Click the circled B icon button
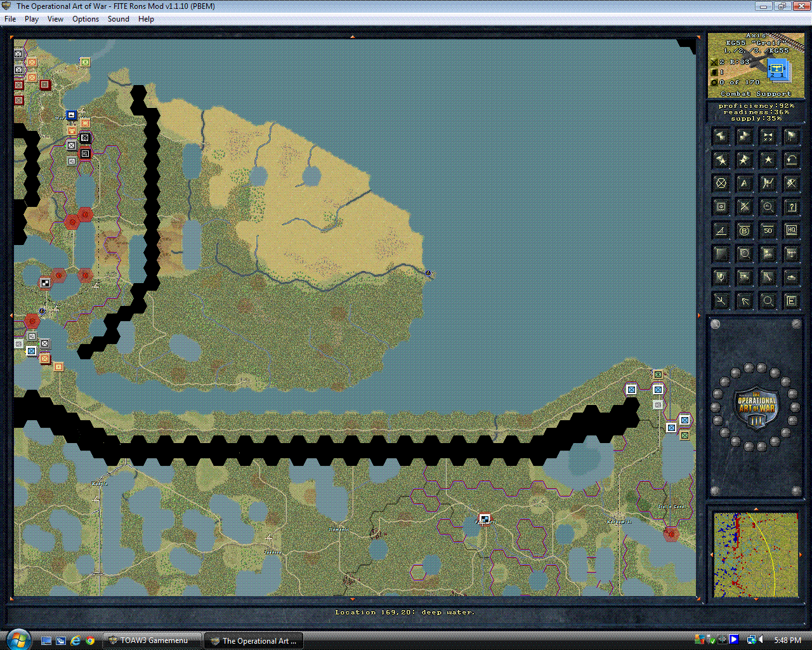The height and width of the screenshot is (650, 812). (x=745, y=230)
